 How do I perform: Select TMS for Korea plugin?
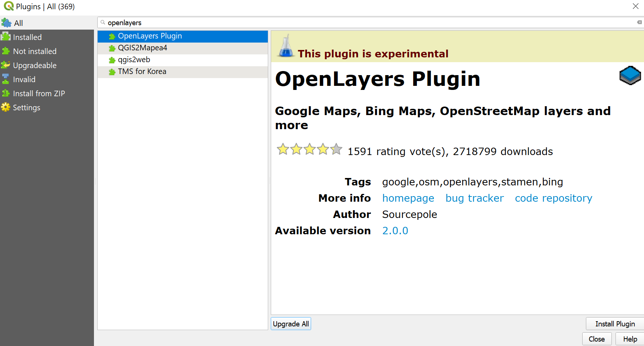point(183,72)
